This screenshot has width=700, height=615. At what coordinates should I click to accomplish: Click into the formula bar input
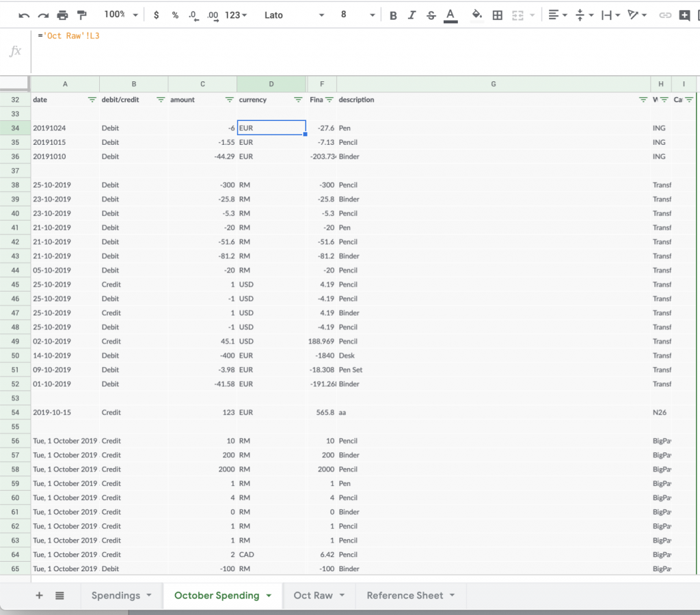(365, 51)
